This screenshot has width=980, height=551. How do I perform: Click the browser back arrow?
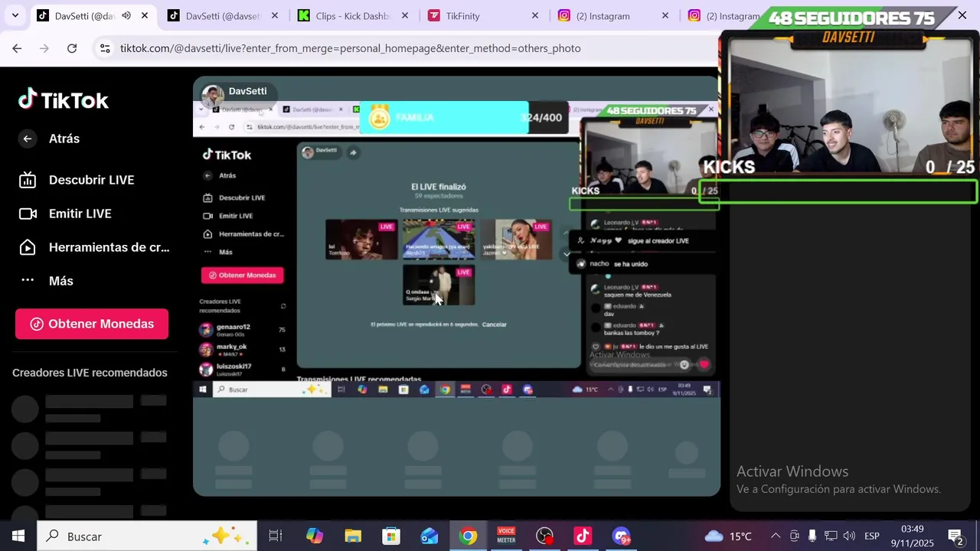pos(17,48)
